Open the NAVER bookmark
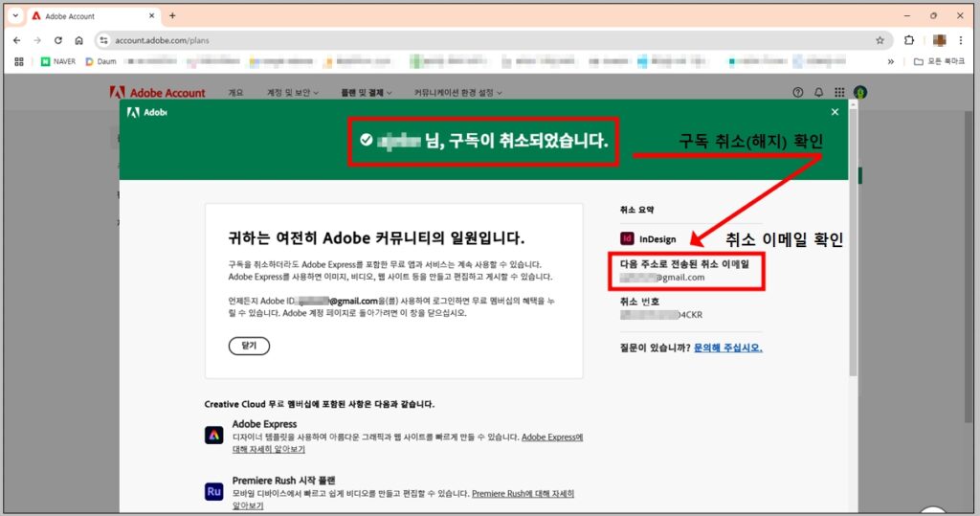The width and height of the screenshot is (980, 516). pos(58,61)
